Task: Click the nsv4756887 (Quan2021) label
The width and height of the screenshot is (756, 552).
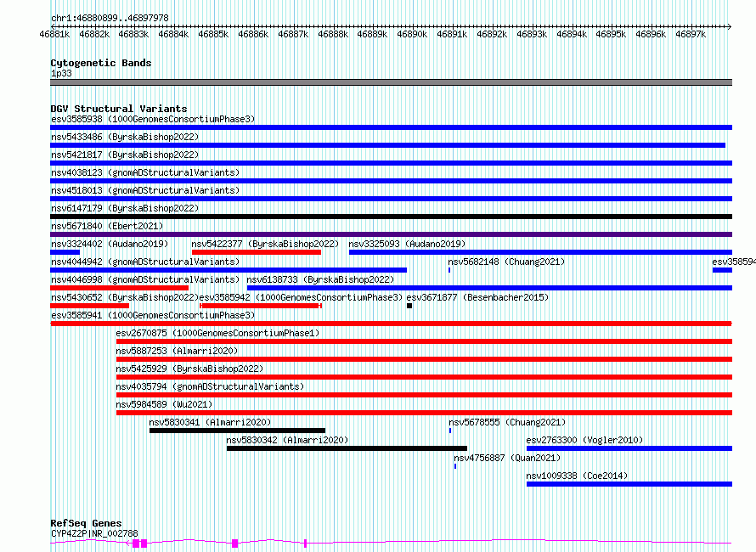Action: tap(507, 458)
